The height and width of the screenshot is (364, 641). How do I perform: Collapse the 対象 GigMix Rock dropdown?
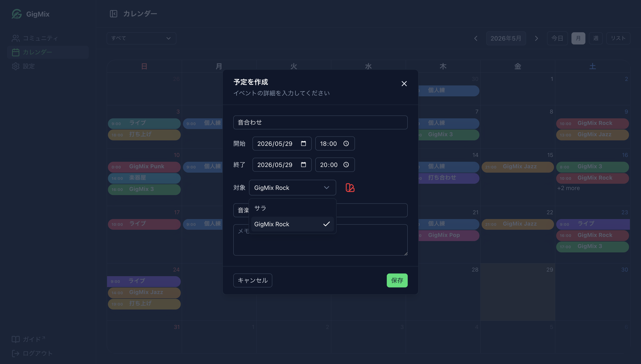(293, 187)
